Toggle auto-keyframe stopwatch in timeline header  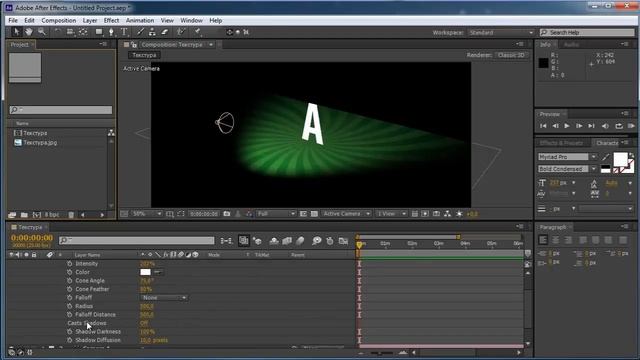(x=330, y=241)
